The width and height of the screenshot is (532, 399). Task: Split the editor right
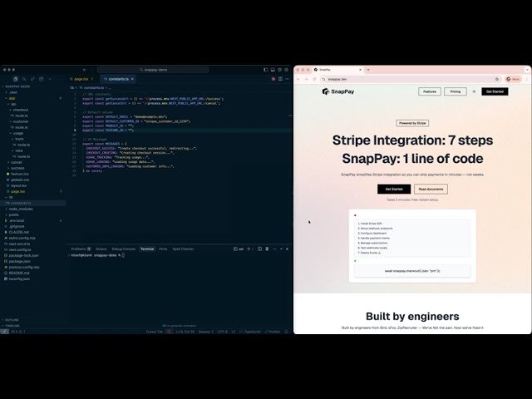pos(280,79)
